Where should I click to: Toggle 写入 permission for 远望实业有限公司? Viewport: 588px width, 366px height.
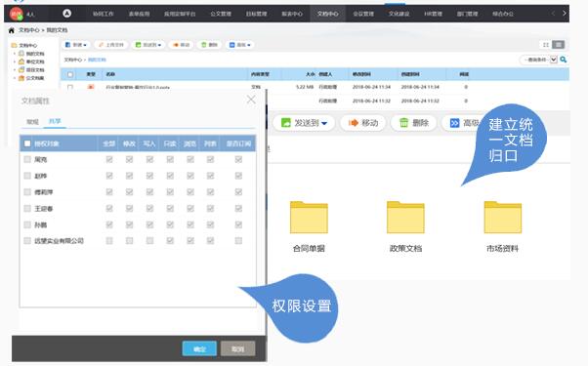[x=149, y=241]
